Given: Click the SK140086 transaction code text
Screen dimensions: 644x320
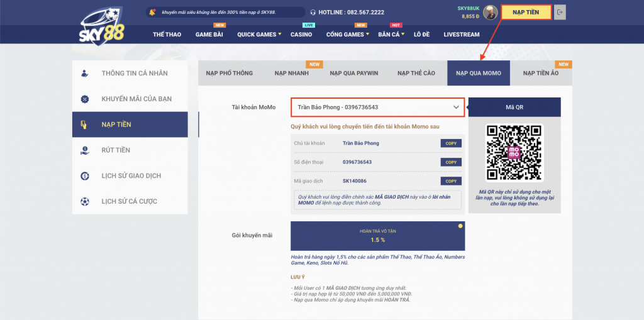Looking at the screenshot, I should pos(355,181).
